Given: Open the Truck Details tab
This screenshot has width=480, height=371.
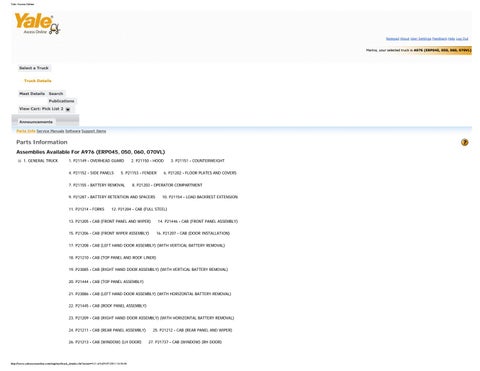Looking at the screenshot, I should tap(38, 81).
